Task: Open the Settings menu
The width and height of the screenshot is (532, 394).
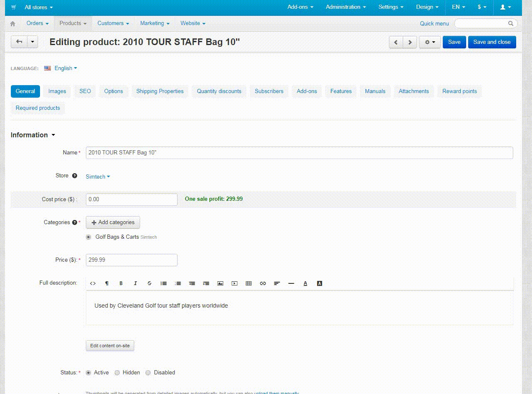Action: (x=391, y=7)
